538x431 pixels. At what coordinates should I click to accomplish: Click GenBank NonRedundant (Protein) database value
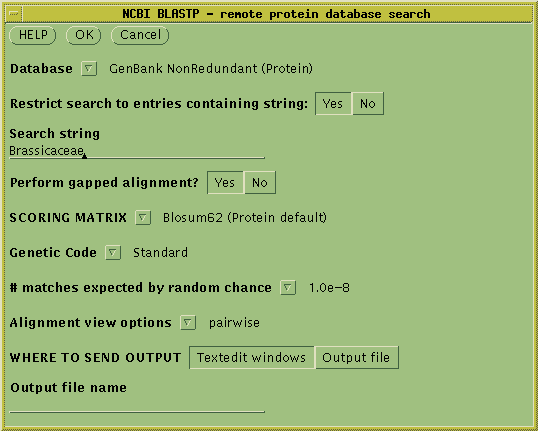211,69
